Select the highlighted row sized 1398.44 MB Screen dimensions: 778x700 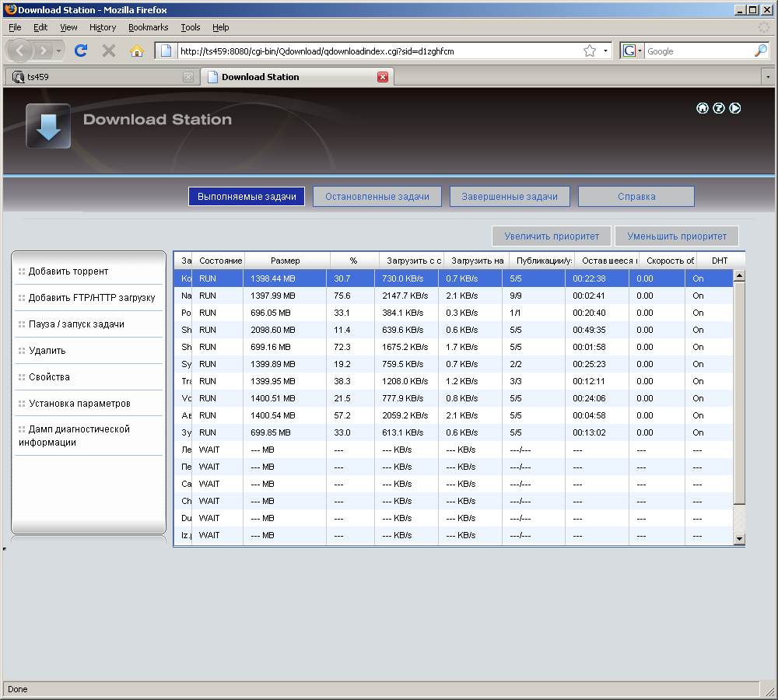tap(454, 278)
